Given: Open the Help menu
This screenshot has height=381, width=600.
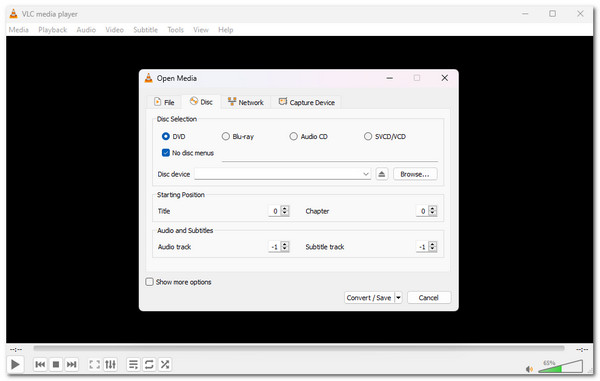Looking at the screenshot, I should 225,29.
